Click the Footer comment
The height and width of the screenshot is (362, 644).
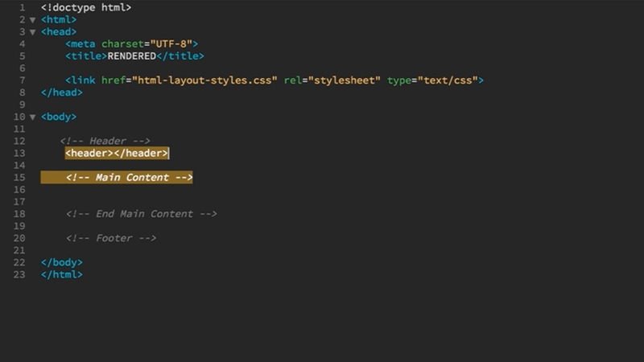click(111, 238)
